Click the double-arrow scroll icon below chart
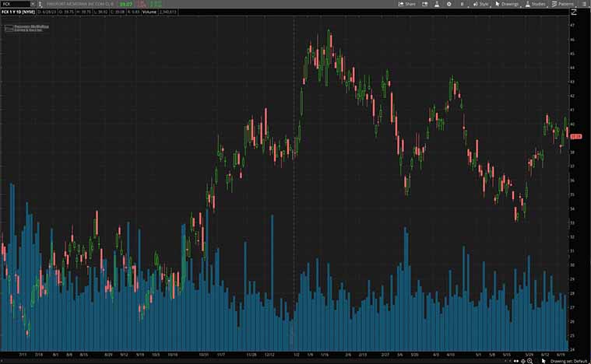This screenshot has width=591, height=364. [x=516, y=361]
